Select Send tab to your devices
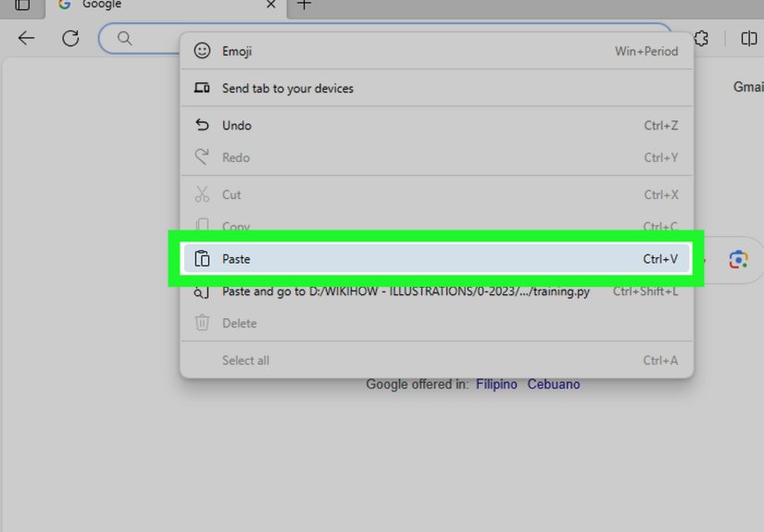Screen dimensions: 764x532 coord(436,88)
